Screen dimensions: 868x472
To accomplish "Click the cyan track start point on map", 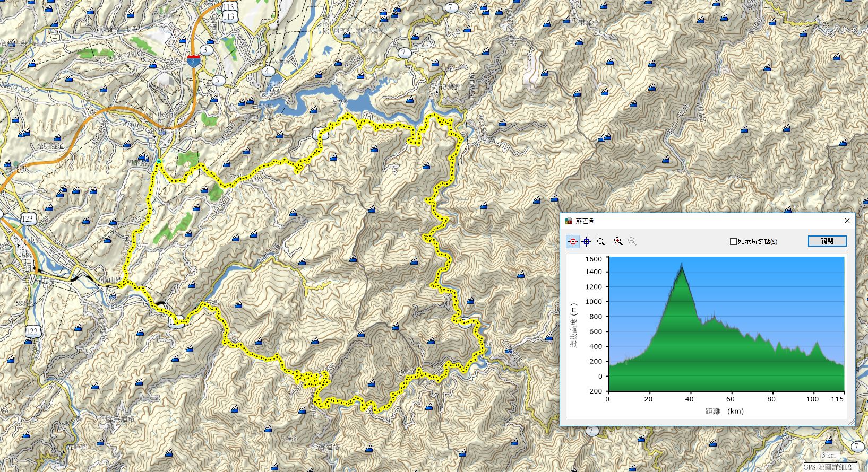I will [x=158, y=161].
